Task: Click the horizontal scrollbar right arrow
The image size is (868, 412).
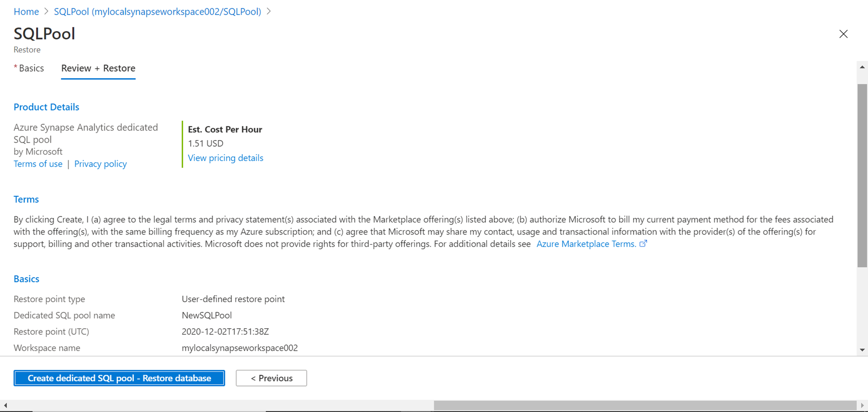Action: (x=862, y=405)
